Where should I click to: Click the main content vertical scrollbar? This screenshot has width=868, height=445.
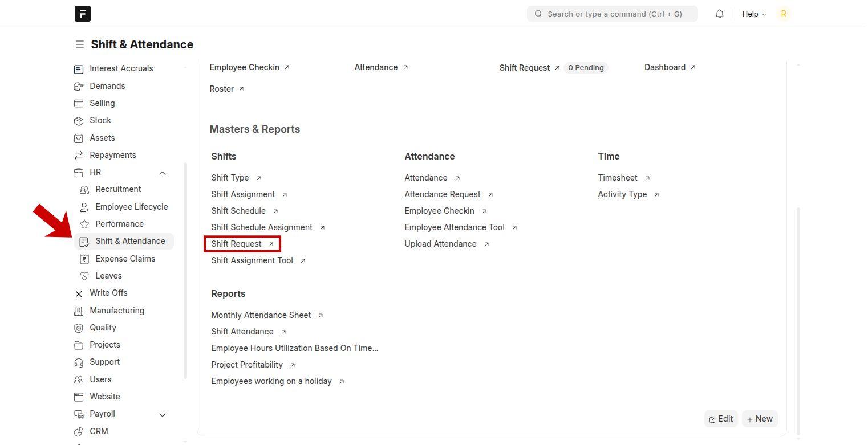[798, 320]
